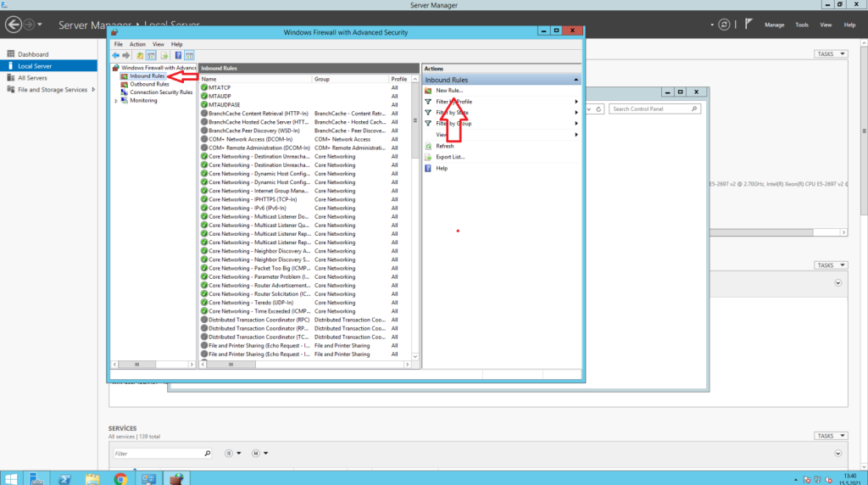Screen dimensions: 868x485
Task: Select the MTAUDPASE rule row
Action: click(x=305, y=104)
